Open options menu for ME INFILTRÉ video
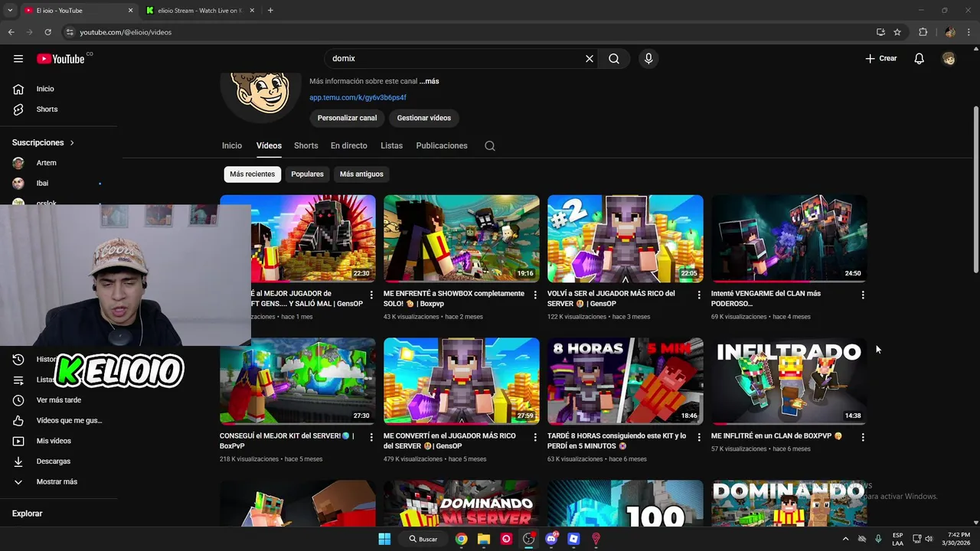 click(x=863, y=437)
